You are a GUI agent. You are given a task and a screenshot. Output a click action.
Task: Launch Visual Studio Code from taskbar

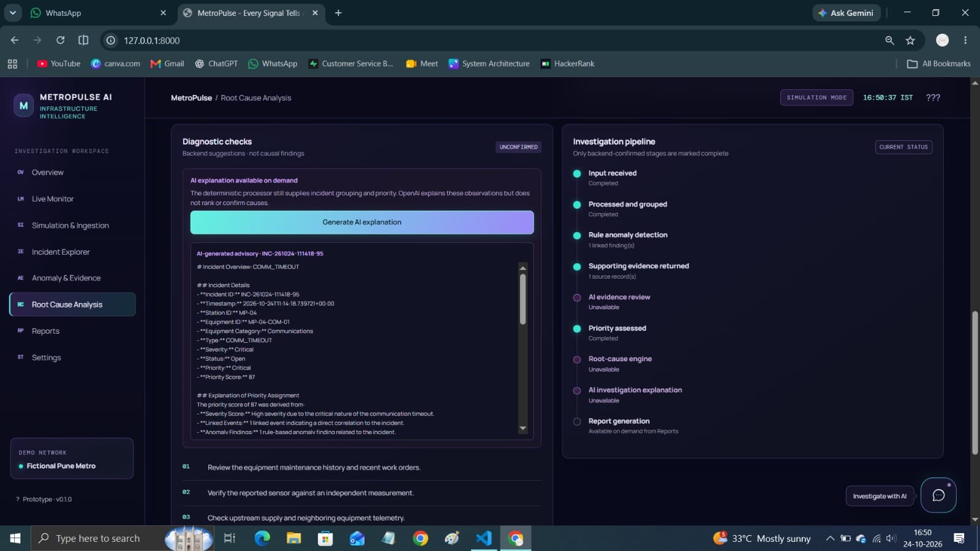pyautogui.click(x=484, y=538)
